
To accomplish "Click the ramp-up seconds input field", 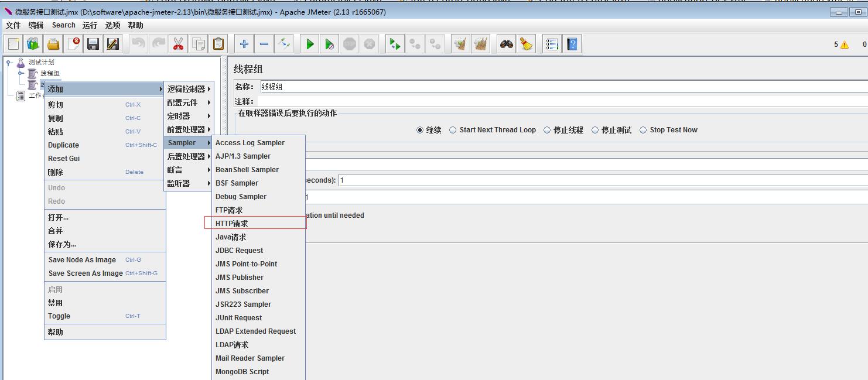I will [603, 180].
